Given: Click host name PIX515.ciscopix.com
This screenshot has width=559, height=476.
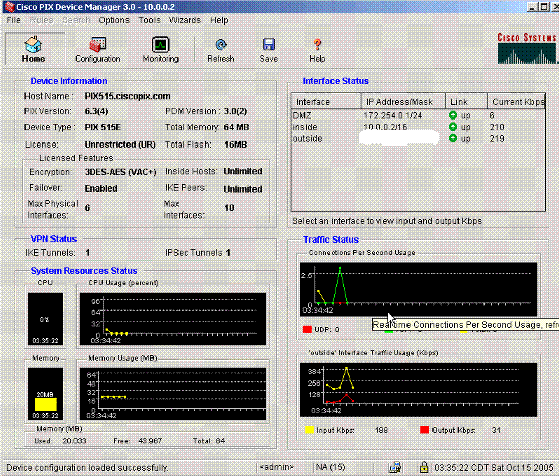Looking at the screenshot, I should tap(127, 96).
